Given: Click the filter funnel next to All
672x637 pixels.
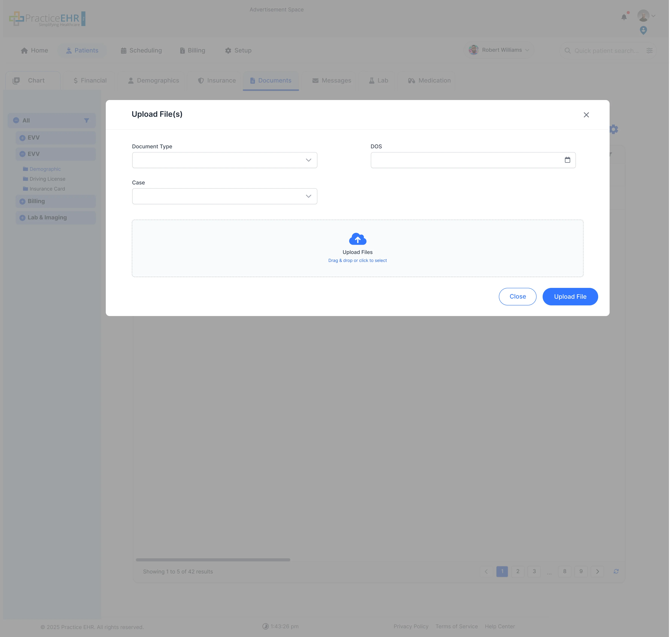Looking at the screenshot, I should (x=87, y=120).
